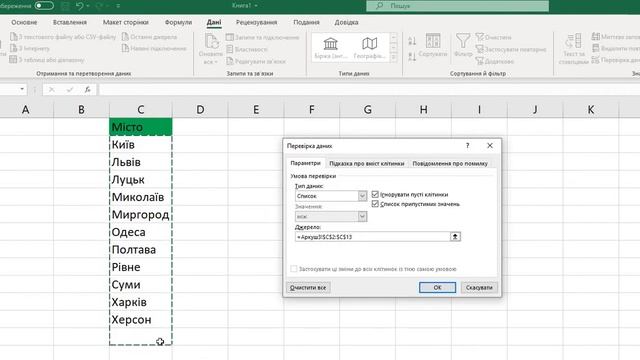Click the cell containing Миргород
Screen dimensions: 640x360
(x=141, y=215)
